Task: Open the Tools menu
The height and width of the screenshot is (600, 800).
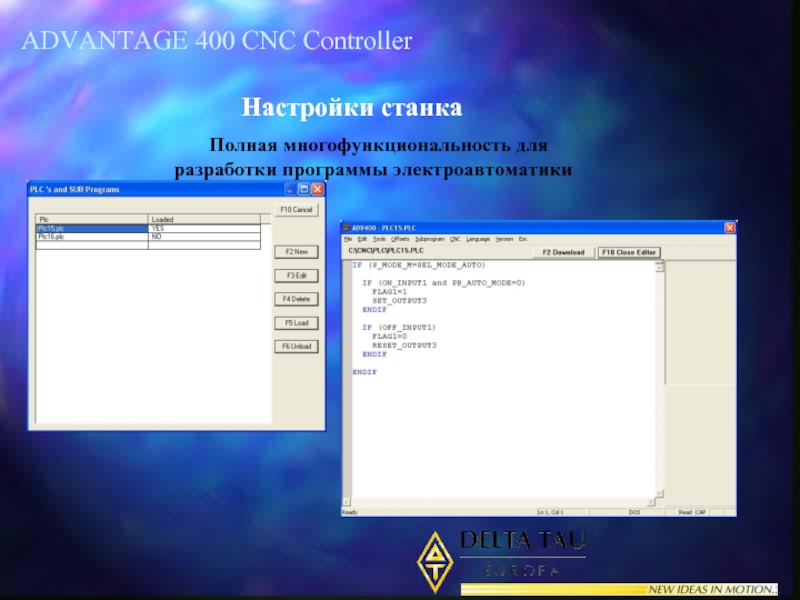Action: point(379,239)
